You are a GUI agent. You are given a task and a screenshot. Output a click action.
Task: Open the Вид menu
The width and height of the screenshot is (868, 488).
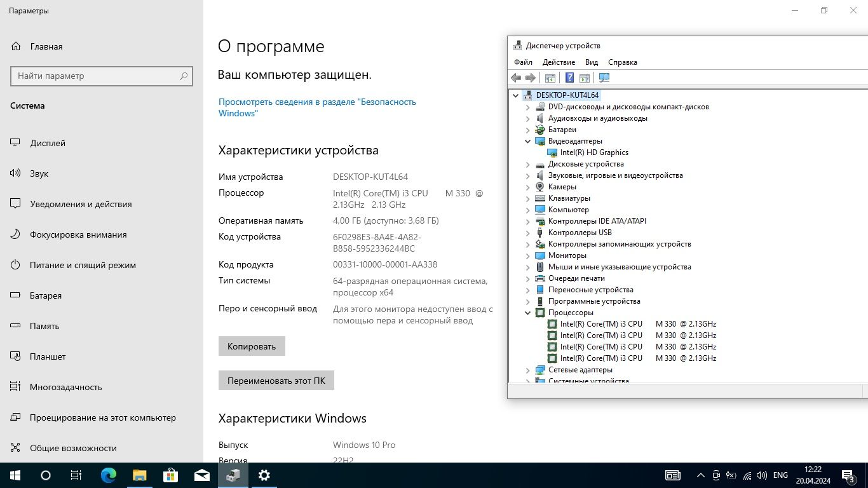(x=592, y=62)
